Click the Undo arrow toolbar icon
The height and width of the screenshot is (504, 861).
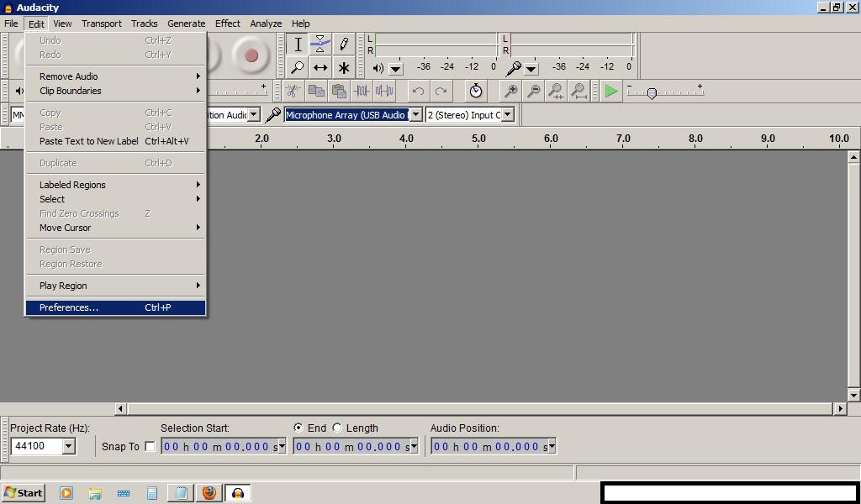[418, 91]
